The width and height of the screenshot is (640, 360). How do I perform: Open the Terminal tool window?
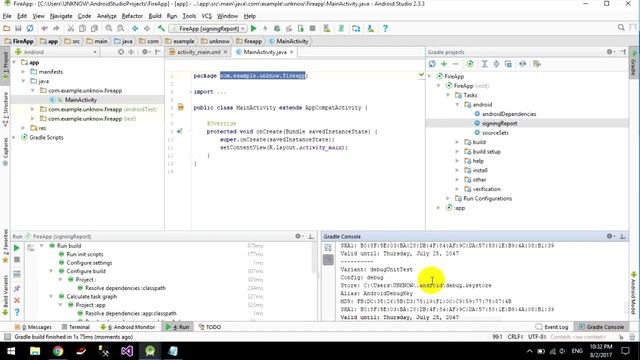tap(76, 327)
